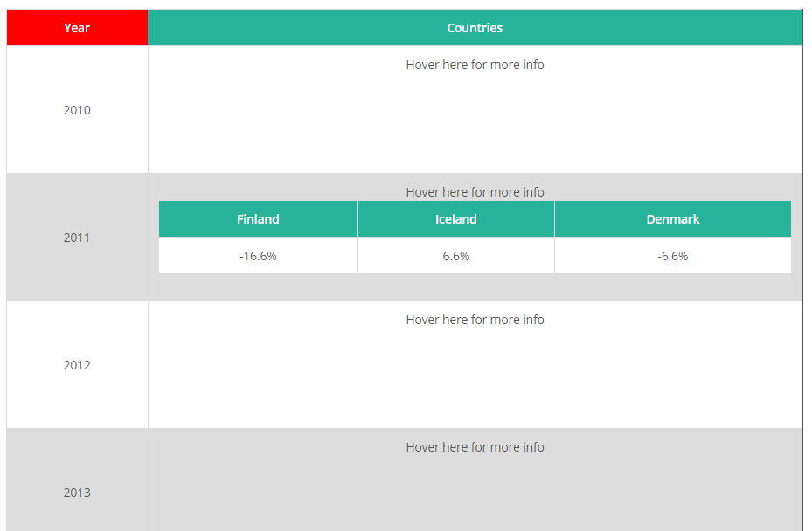
Task: Select the 2011 year cell
Action: (77, 238)
